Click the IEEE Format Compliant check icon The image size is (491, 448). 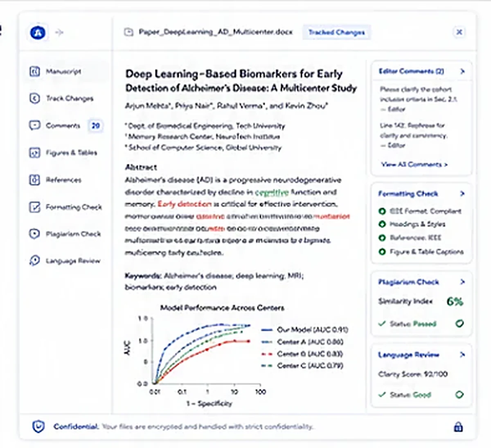[382, 211]
